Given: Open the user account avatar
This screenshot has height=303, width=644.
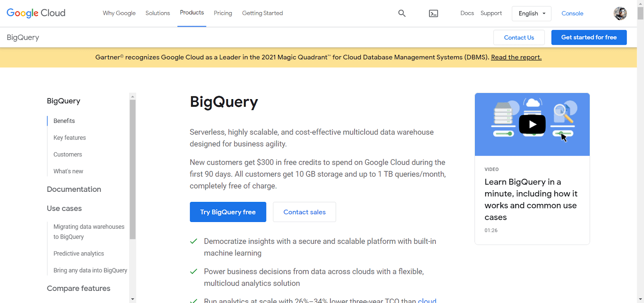Looking at the screenshot, I should [620, 13].
